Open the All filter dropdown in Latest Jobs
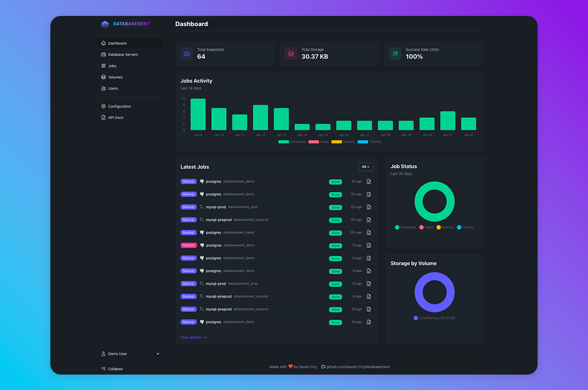Image resolution: width=588 pixels, height=390 pixels. [x=366, y=167]
